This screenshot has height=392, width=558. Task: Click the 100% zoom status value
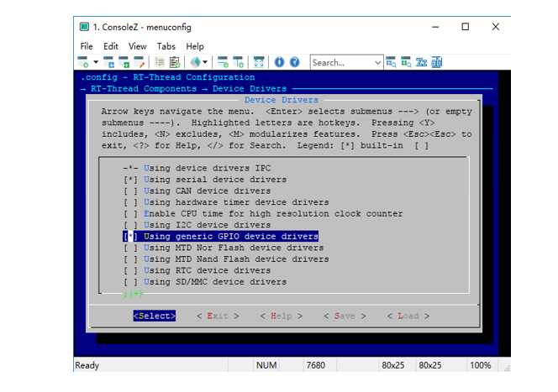tap(481, 365)
